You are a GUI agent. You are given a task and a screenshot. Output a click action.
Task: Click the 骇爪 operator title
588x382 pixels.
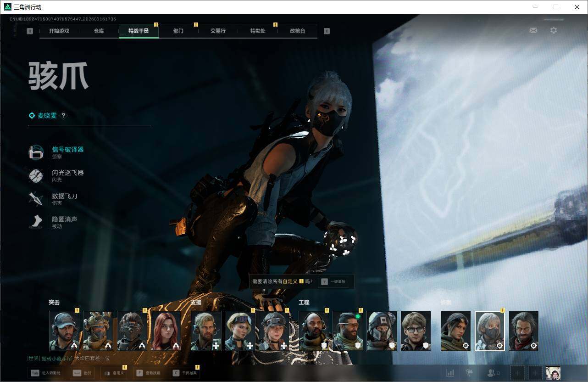58,76
